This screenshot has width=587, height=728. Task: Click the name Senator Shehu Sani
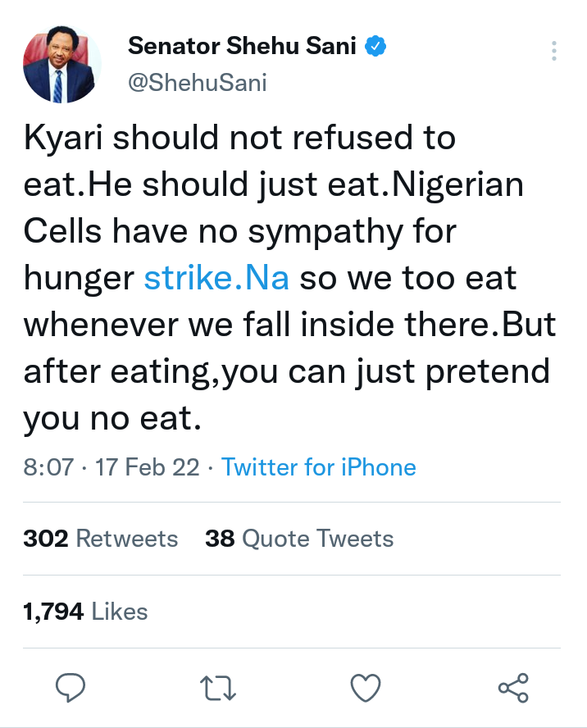point(243,48)
